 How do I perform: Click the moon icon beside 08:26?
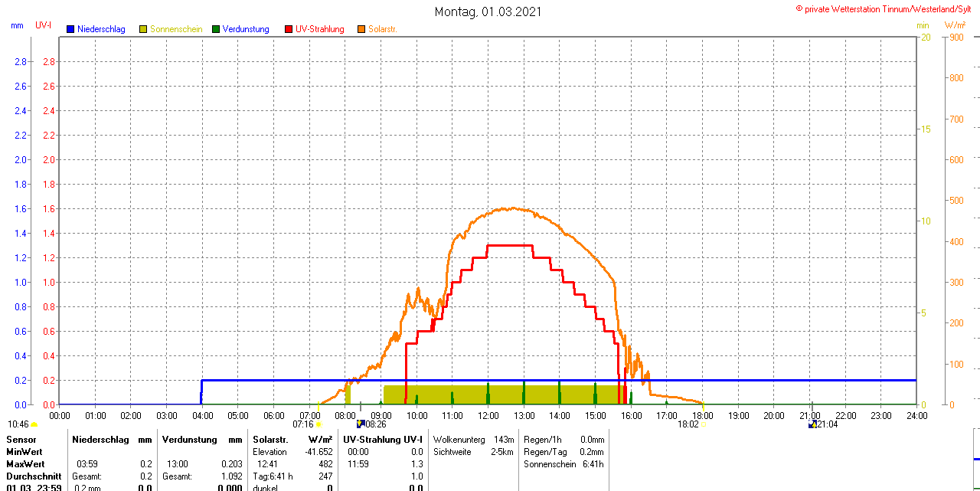pos(361,424)
